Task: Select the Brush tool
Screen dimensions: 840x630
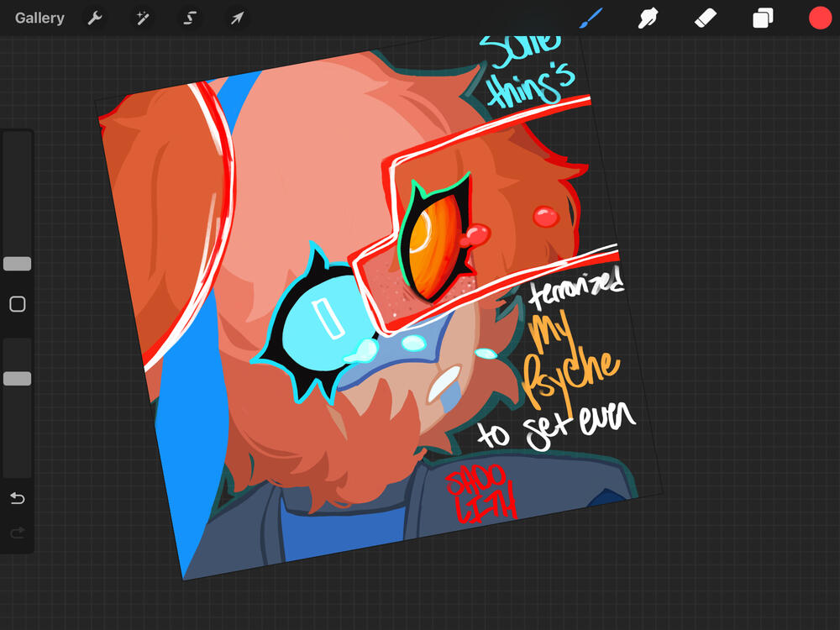Action: tap(591, 18)
